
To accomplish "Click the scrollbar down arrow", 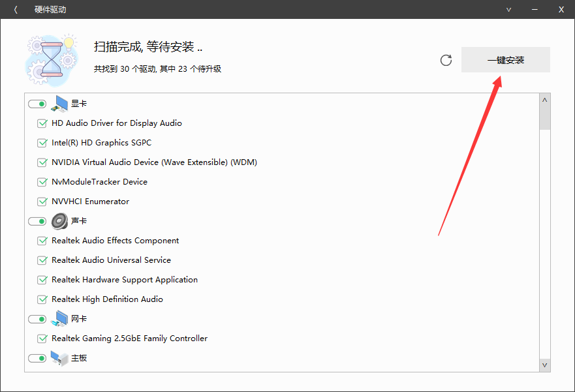I will coord(545,365).
